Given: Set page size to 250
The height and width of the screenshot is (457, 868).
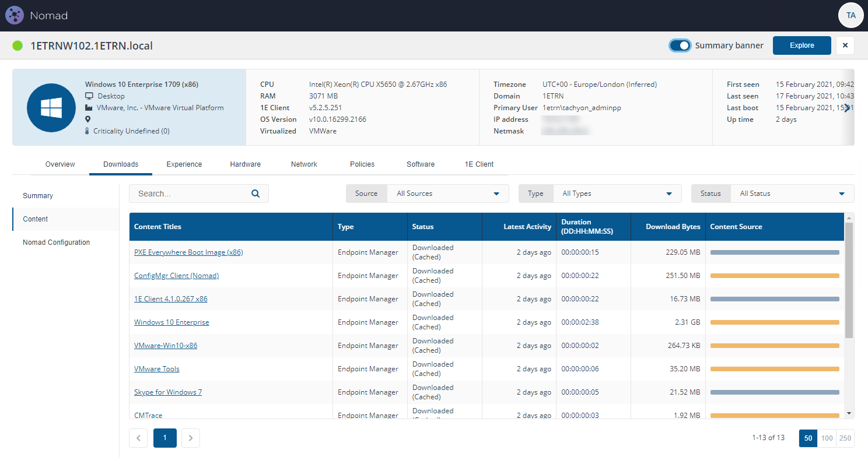Looking at the screenshot, I should (845, 438).
